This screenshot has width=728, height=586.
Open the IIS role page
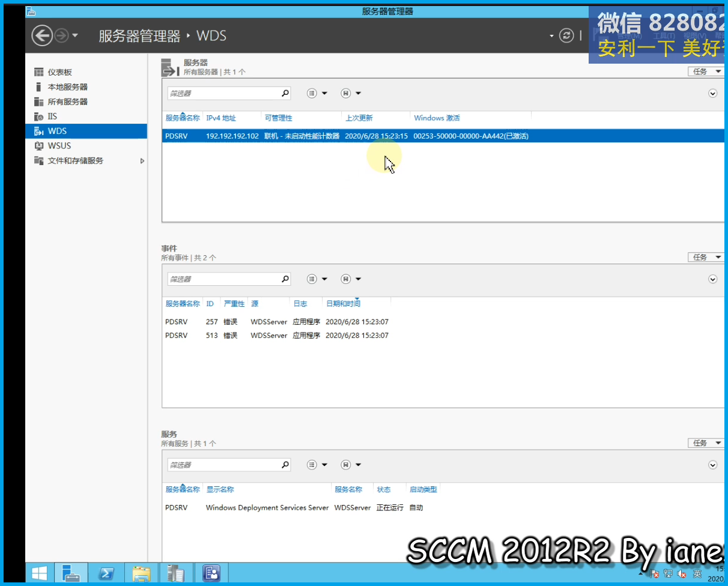pyautogui.click(x=52, y=116)
